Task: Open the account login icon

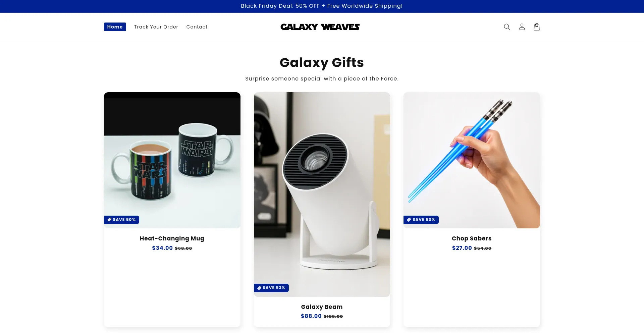Action: 522,27
